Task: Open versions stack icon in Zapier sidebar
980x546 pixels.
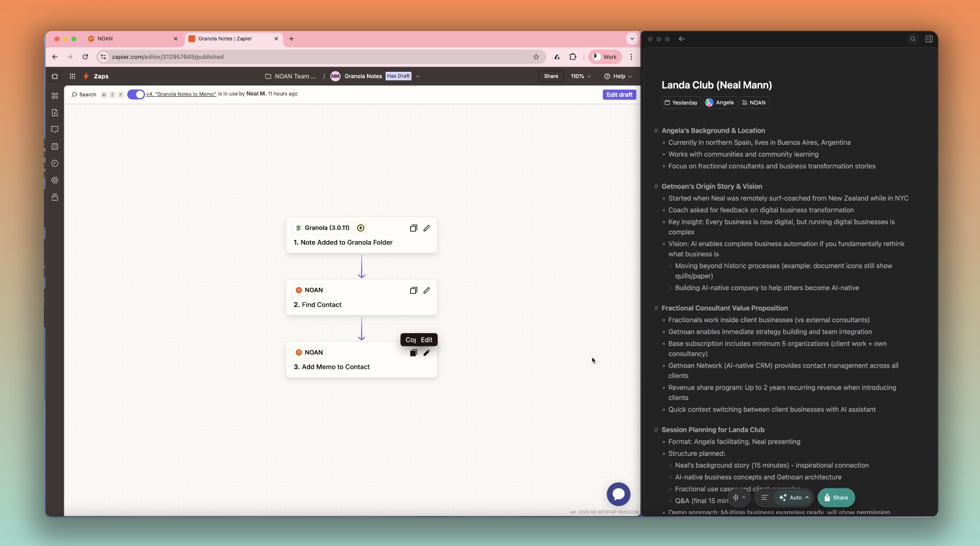Action: pos(55,197)
